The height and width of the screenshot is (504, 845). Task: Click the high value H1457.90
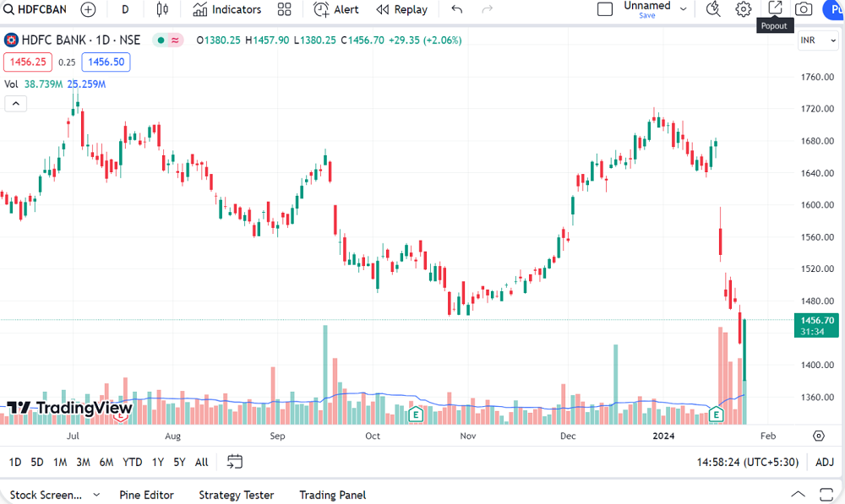click(x=267, y=41)
